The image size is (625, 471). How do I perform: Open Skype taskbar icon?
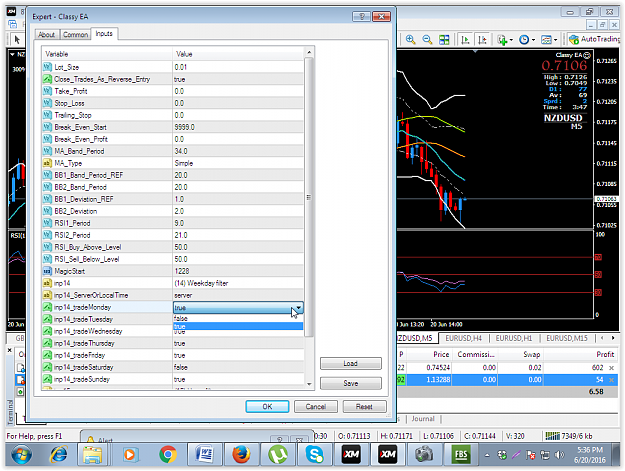pyautogui.click(x=314, y=454)
